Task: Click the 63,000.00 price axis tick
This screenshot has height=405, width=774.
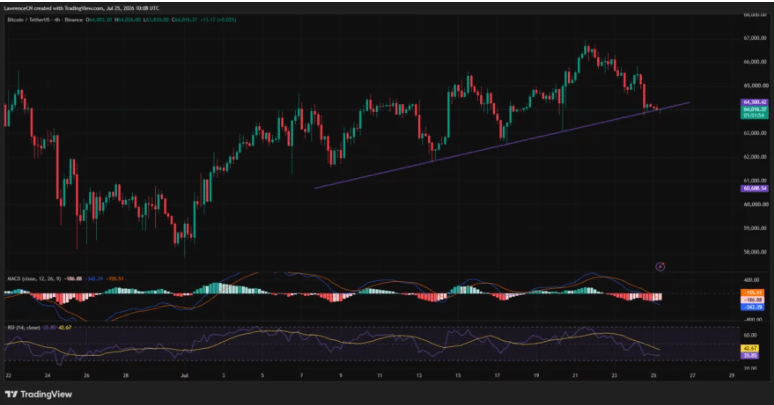Action: click(755, 133)
